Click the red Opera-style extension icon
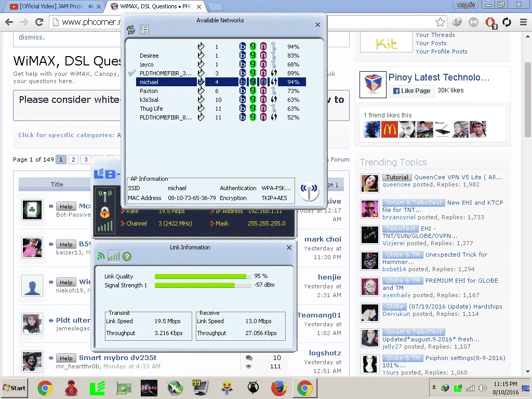 (x=490, y=22)
